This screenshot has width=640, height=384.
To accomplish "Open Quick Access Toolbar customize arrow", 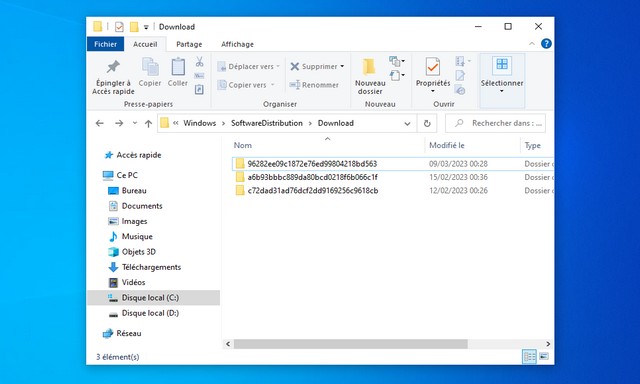I will 146,27.
